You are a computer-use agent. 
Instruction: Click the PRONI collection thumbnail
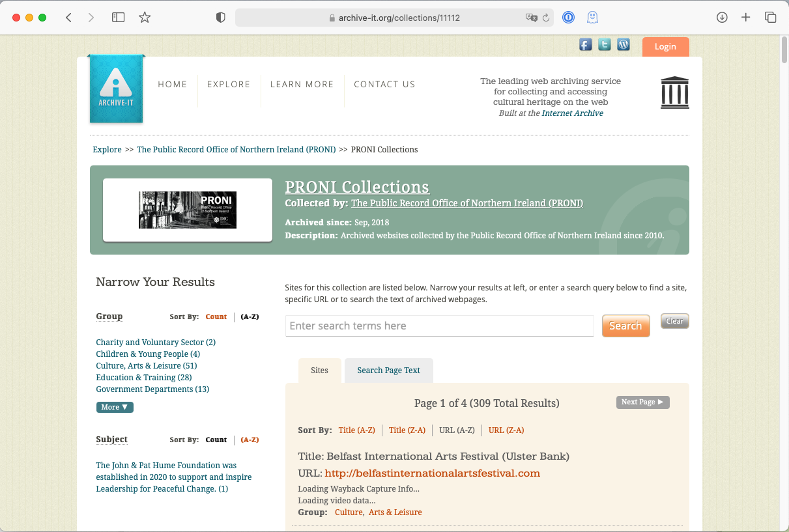click(188, 210)
